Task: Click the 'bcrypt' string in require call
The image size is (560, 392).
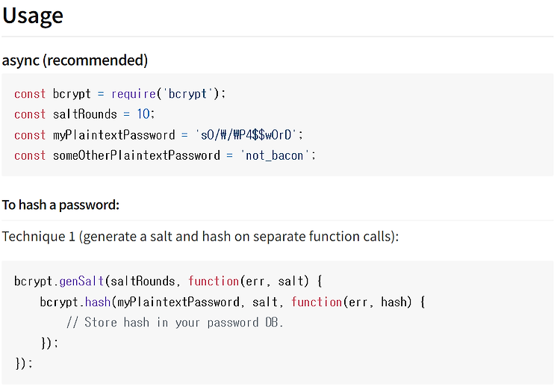Action: click(x=188, y=94)
